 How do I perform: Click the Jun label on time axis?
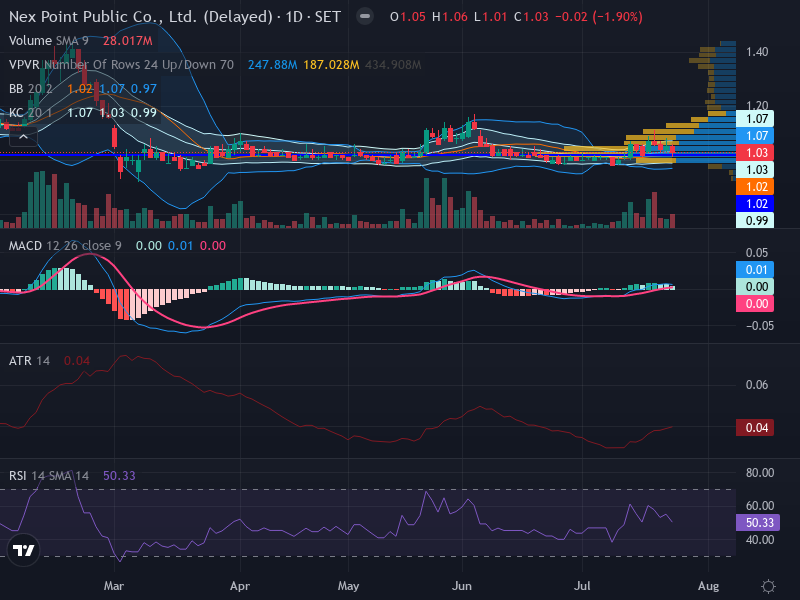[462, 586]
